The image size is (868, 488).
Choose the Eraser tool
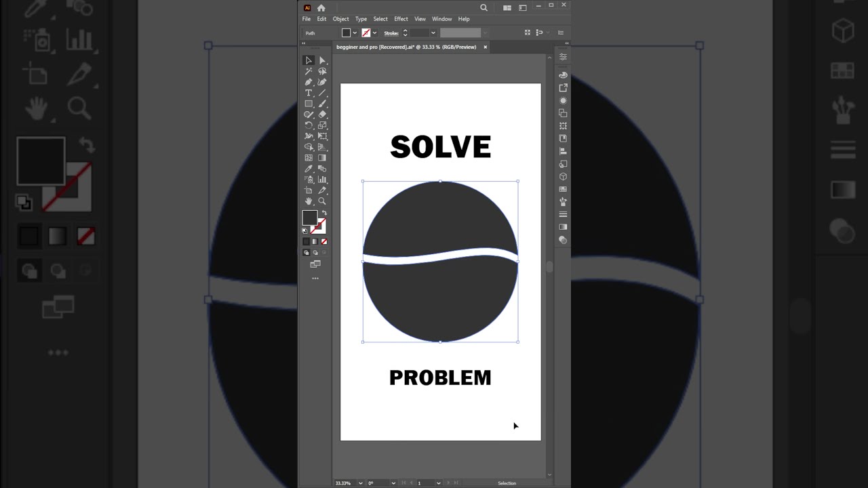(322, 115)
